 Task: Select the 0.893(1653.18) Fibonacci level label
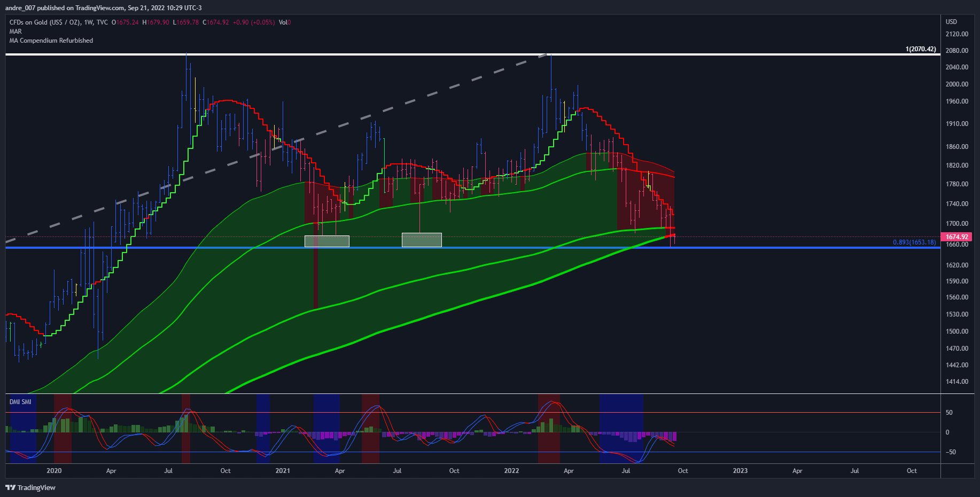(x=914, y=242)
